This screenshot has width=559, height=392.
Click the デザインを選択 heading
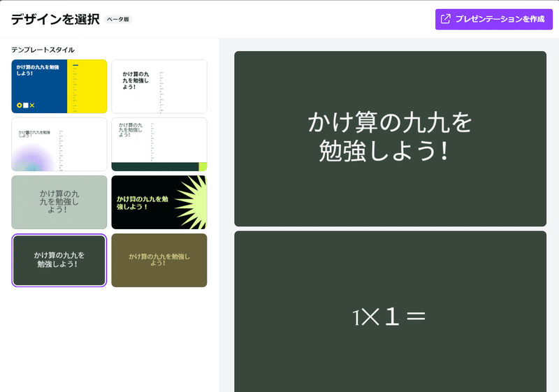(x=55, y=20)
